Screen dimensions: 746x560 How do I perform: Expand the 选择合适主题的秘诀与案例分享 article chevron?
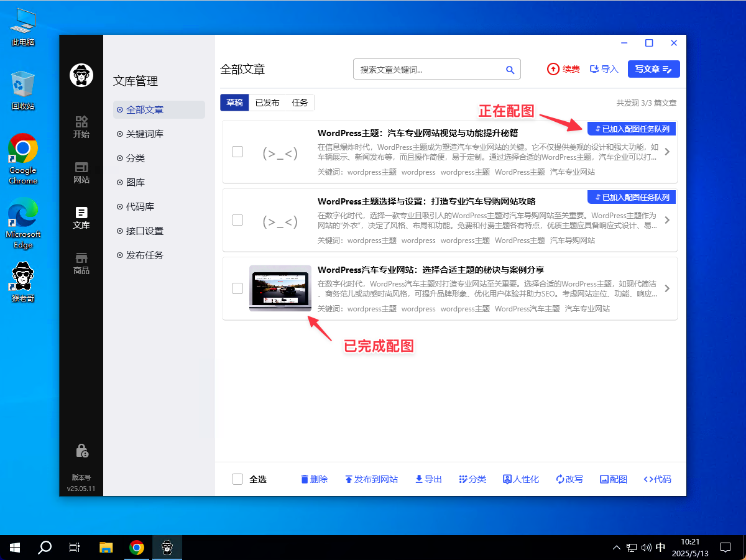point(667,288)
